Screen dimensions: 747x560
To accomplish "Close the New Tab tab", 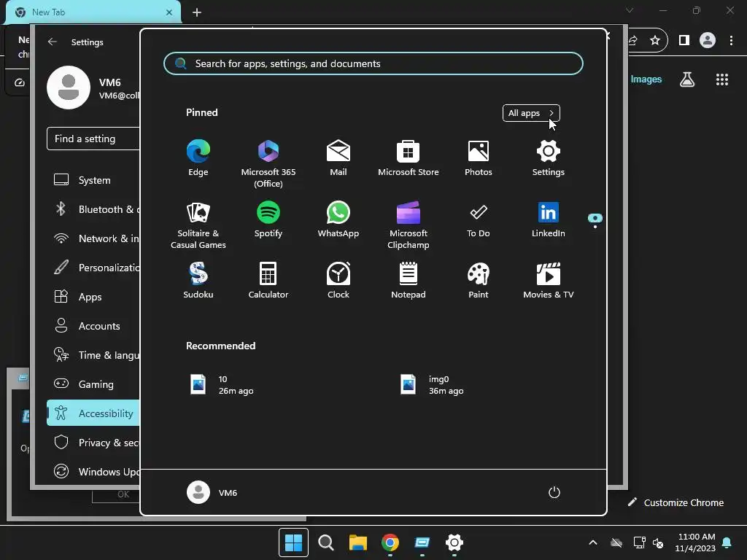I will click(x=169, y=12).
